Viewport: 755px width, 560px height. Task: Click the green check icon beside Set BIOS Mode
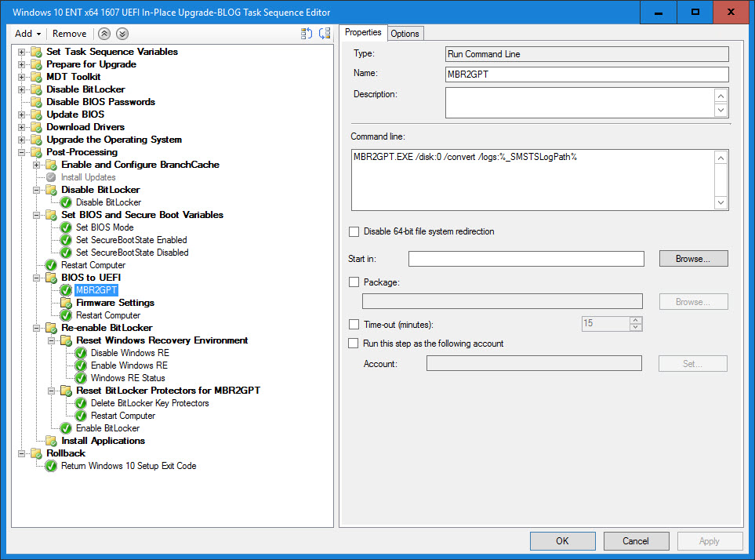click(66, 227)
